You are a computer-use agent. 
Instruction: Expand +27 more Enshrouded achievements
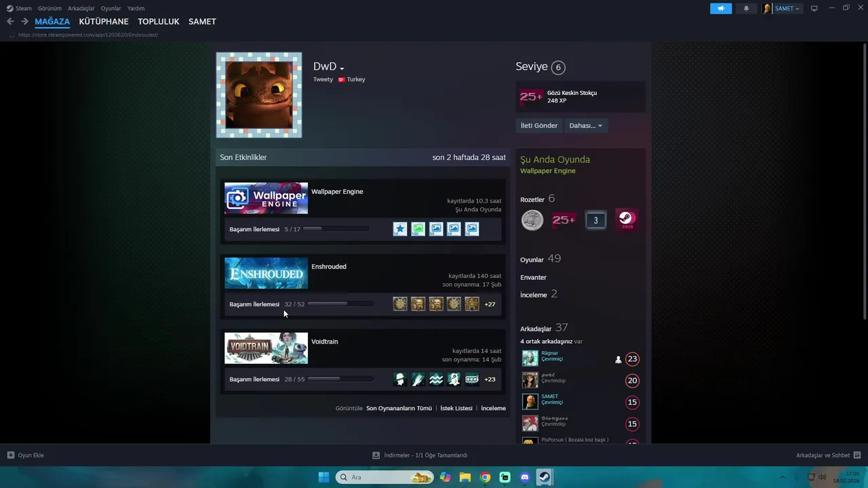(490, 304)
